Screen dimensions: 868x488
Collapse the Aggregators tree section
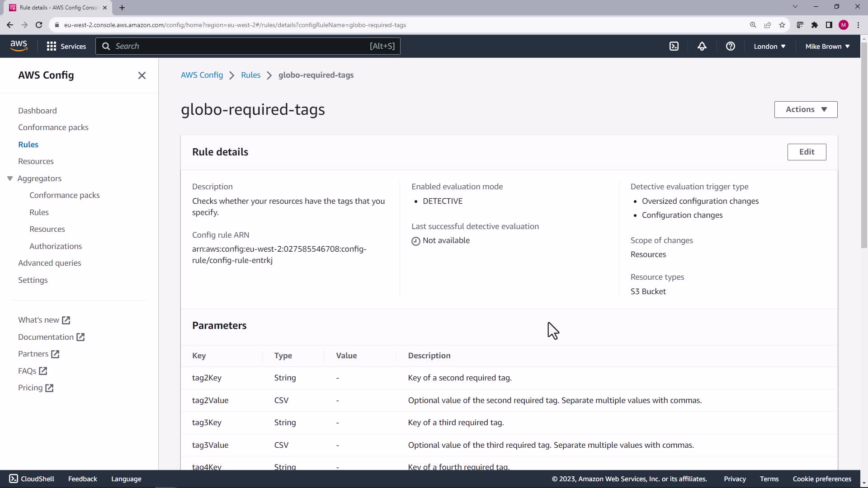point(10,178)
